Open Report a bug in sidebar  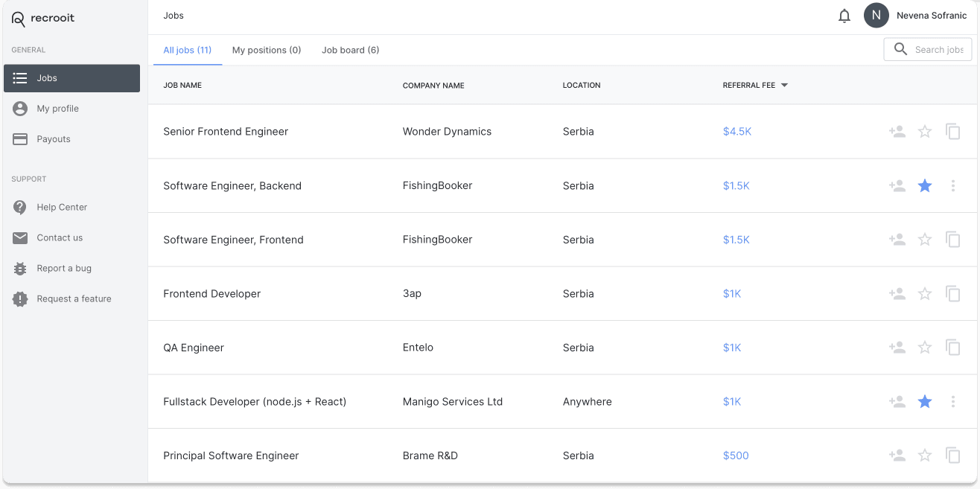[x=64, y=269]
